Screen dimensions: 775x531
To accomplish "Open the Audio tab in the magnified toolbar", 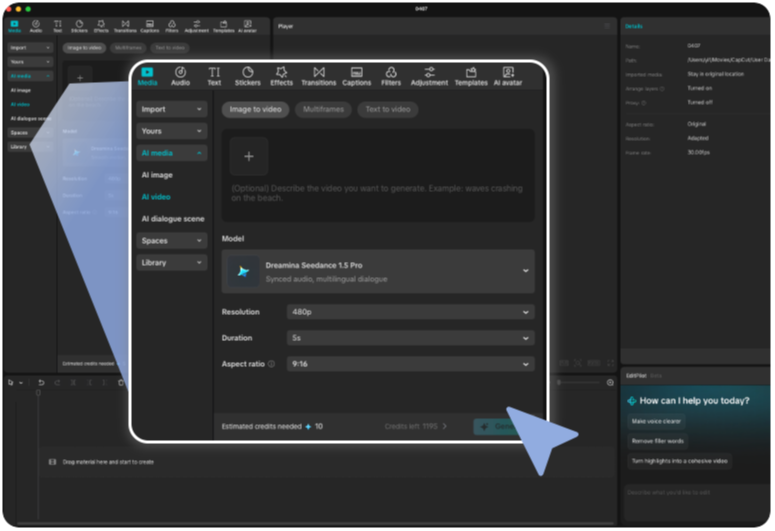I will [x=180, y=77].
